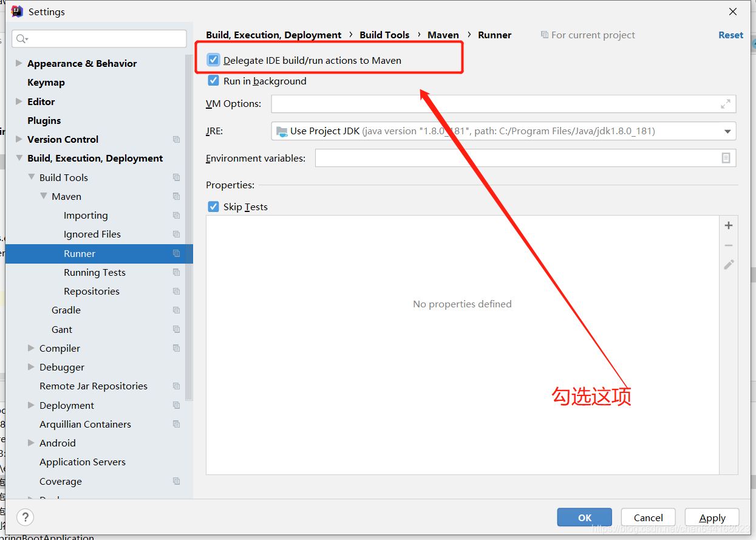Click the help question mark button

(25, 518)
